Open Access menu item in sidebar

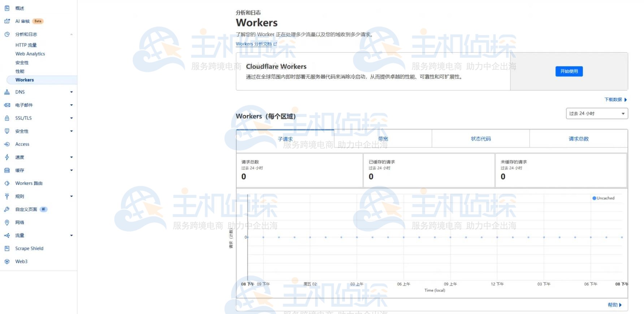(22, 144)
